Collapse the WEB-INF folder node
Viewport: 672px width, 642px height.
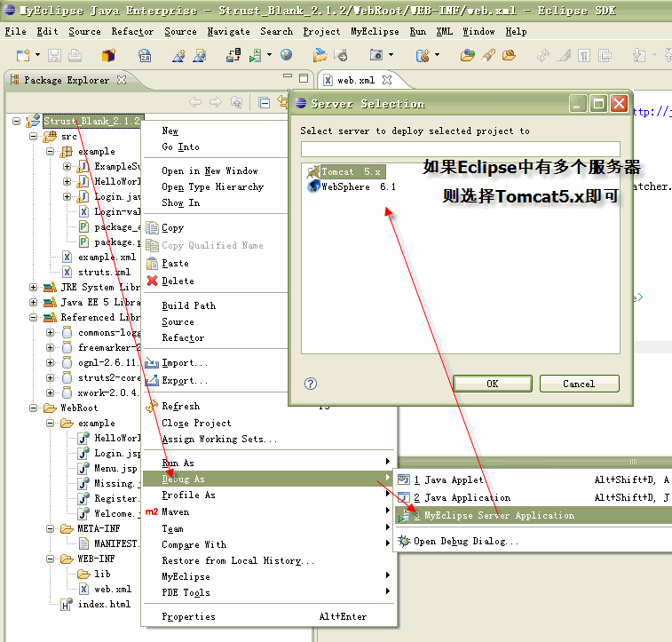pyautogui.click(x=50, y=559)
